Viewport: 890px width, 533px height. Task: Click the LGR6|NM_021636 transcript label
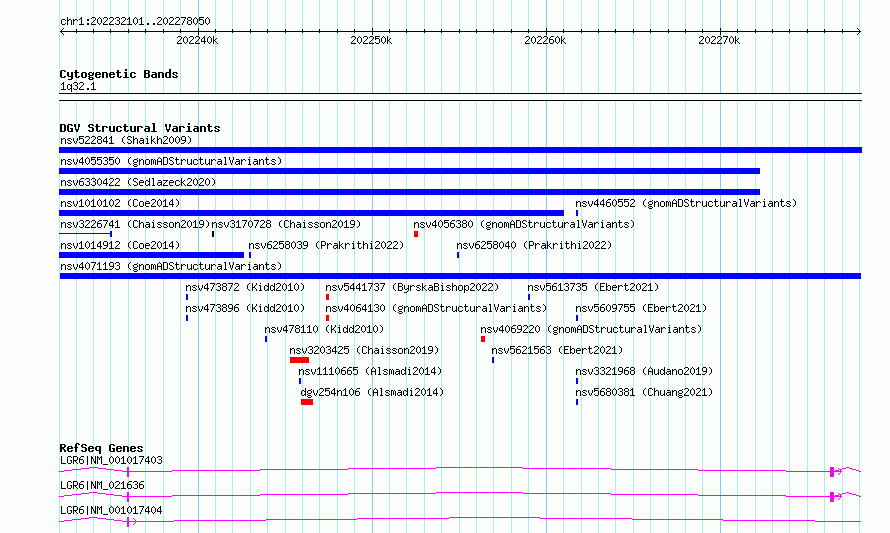pos(102,485)
